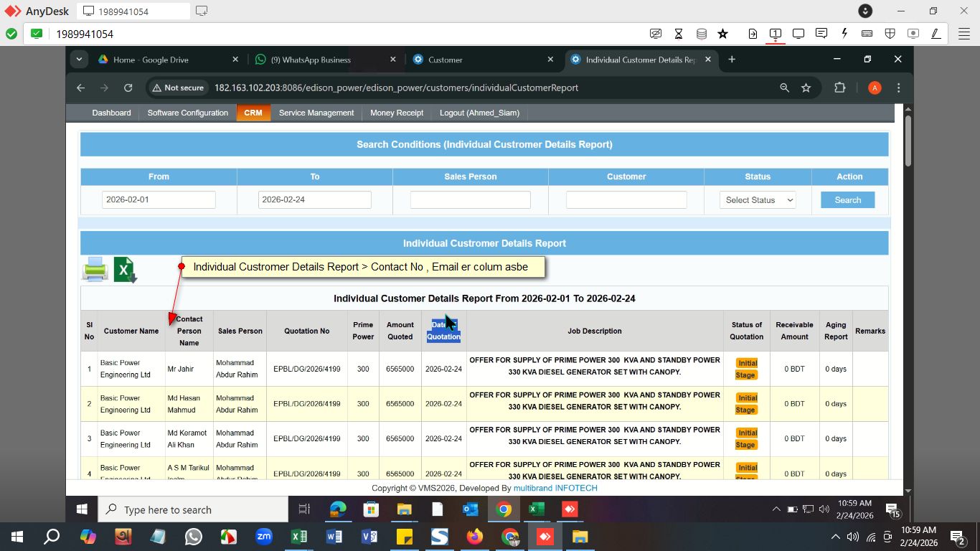Open the Select Status dropdown

[x=758, y=200]
